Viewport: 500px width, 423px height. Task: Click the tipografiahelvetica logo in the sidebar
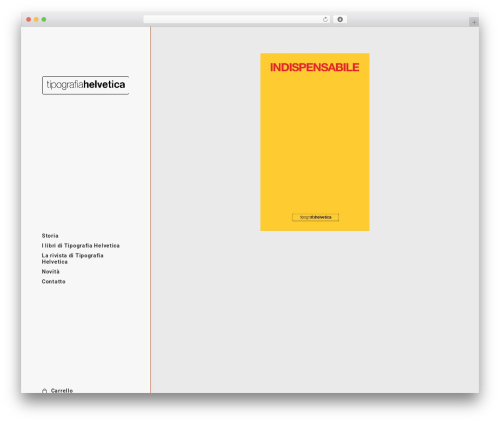[x=85, y=85]
